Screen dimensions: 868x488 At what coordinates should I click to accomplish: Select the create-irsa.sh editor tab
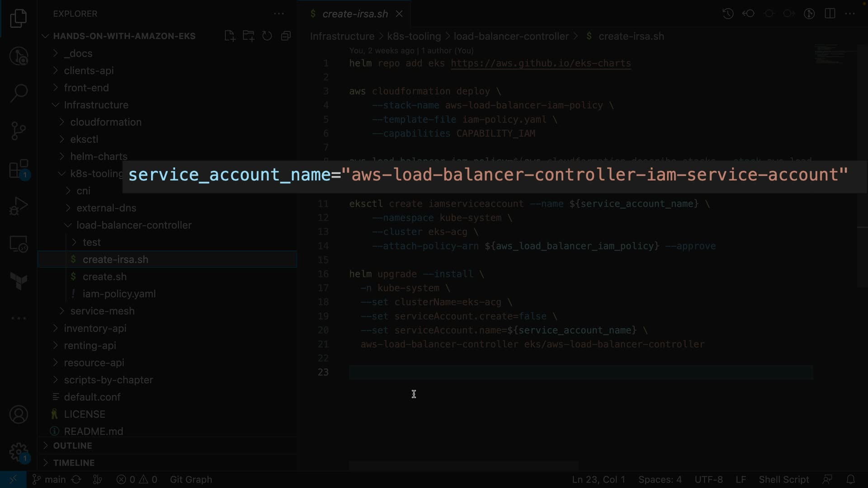tap(355, 14)
